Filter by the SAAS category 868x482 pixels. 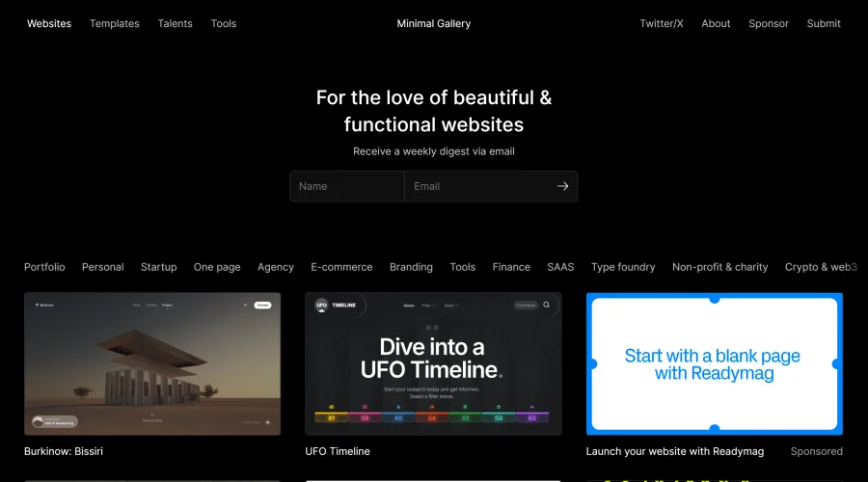[560, 267]
